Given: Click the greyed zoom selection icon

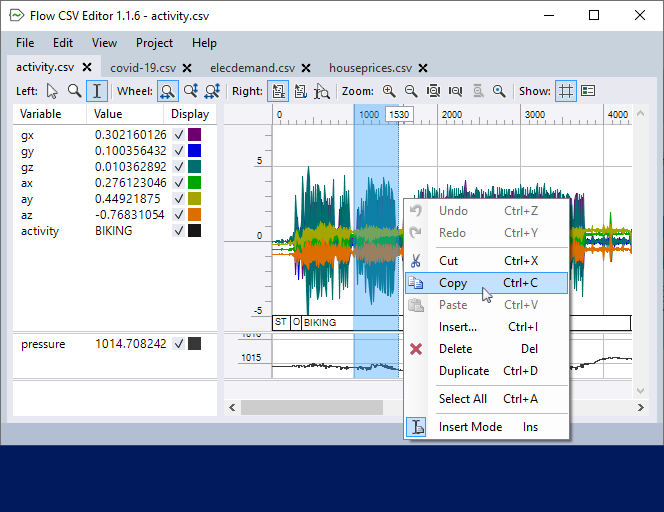Looking at the screenshot, I should coord(478,91).
